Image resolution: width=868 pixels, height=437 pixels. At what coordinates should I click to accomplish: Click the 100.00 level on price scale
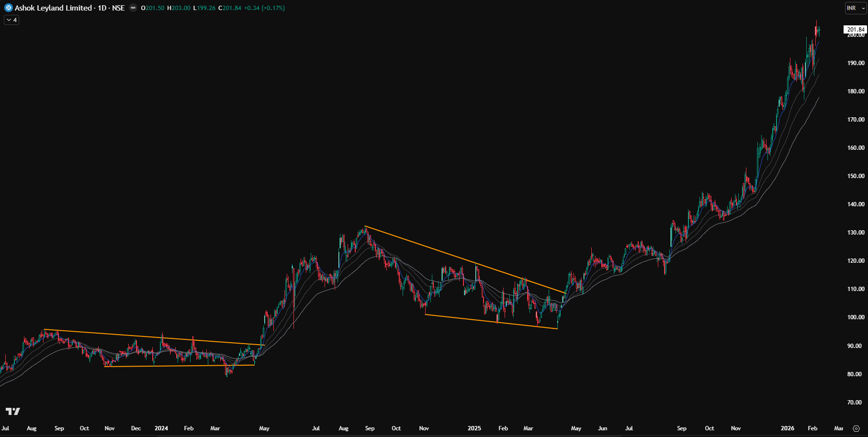click(856, 317)
